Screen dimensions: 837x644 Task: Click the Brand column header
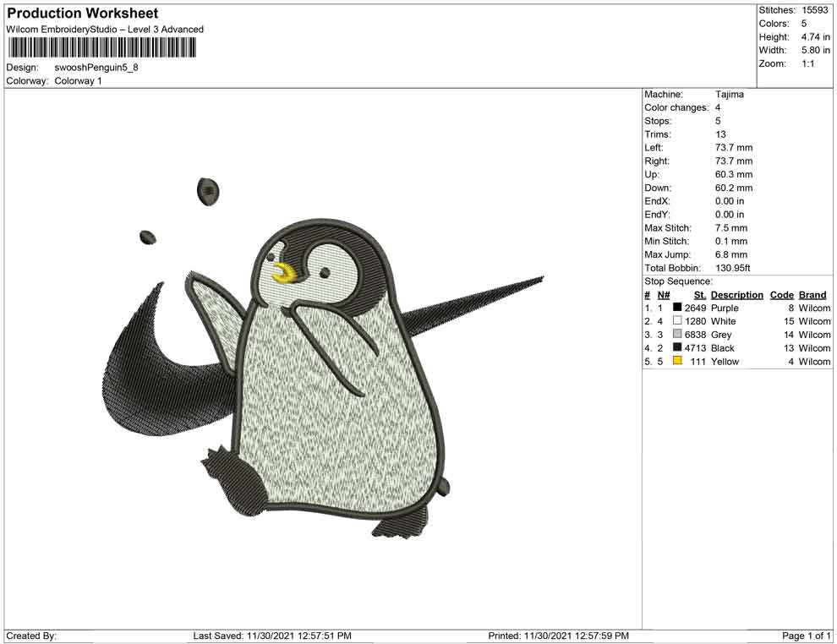click(812, 295)
